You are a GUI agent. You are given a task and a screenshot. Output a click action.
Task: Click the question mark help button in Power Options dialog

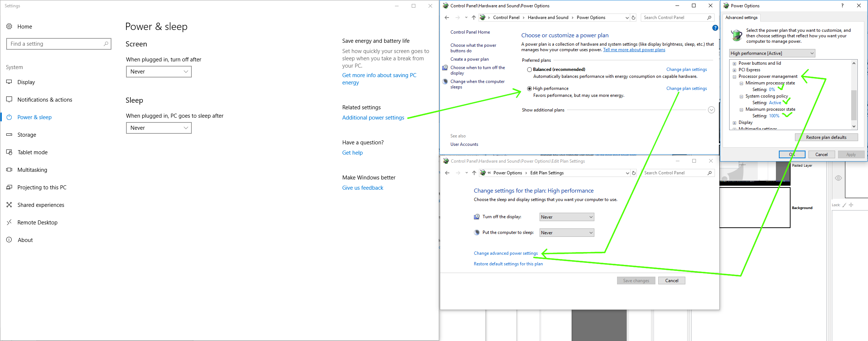pyautogui.click(x=842, y=5)
